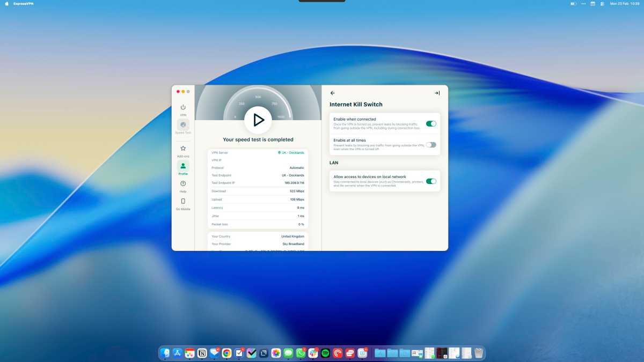Click the Upload 108 Mbps value
Viewport: 644px width, 362px height.
click(297, 200)
